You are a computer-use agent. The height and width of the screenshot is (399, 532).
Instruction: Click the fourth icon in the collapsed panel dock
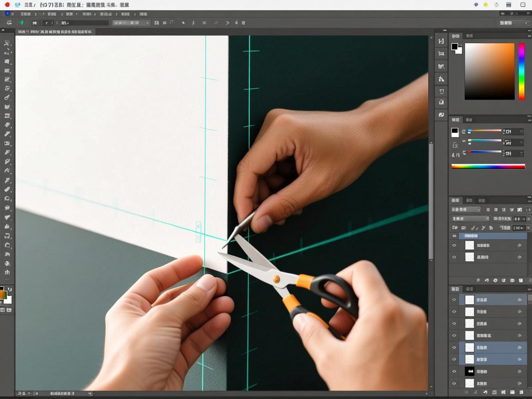441,79
